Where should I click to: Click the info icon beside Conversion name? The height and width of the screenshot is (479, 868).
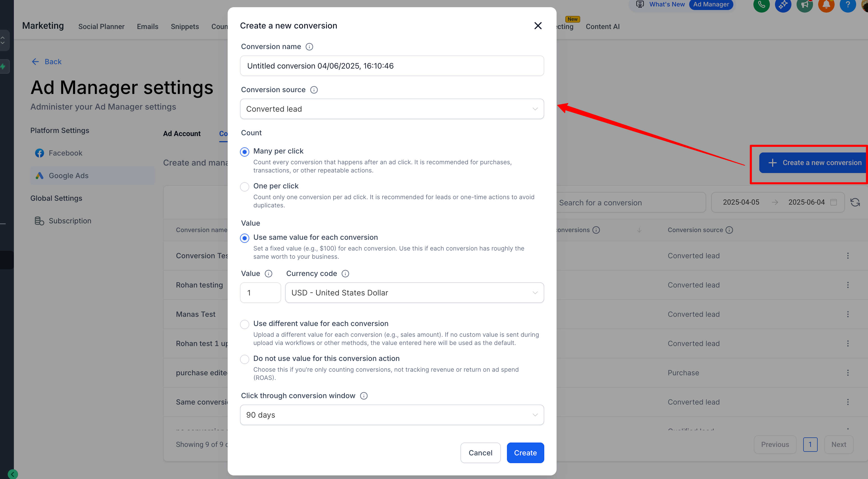coord(309,47)
